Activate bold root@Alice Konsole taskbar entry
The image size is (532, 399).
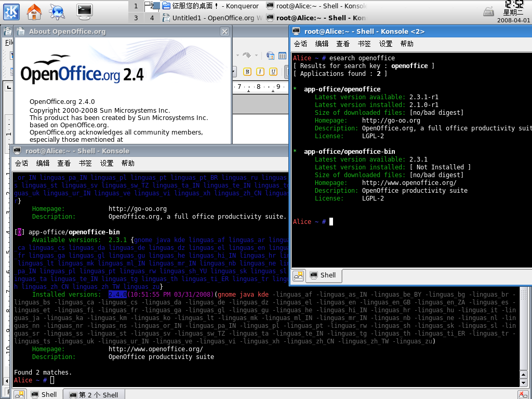pos(317,18)
